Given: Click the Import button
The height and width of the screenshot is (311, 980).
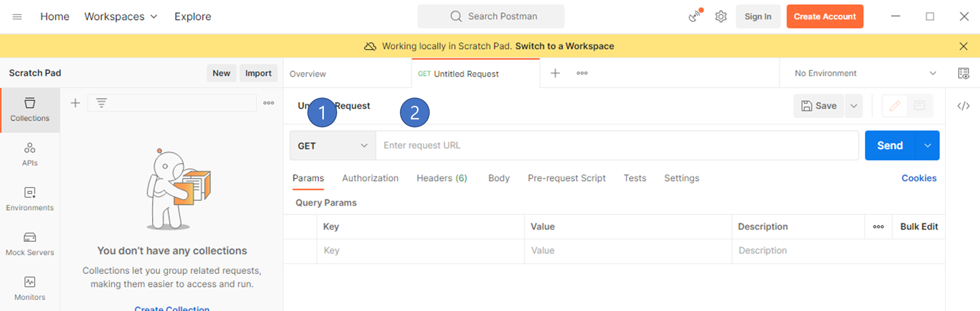Looking at the screenshot, I should click(258, 73).
